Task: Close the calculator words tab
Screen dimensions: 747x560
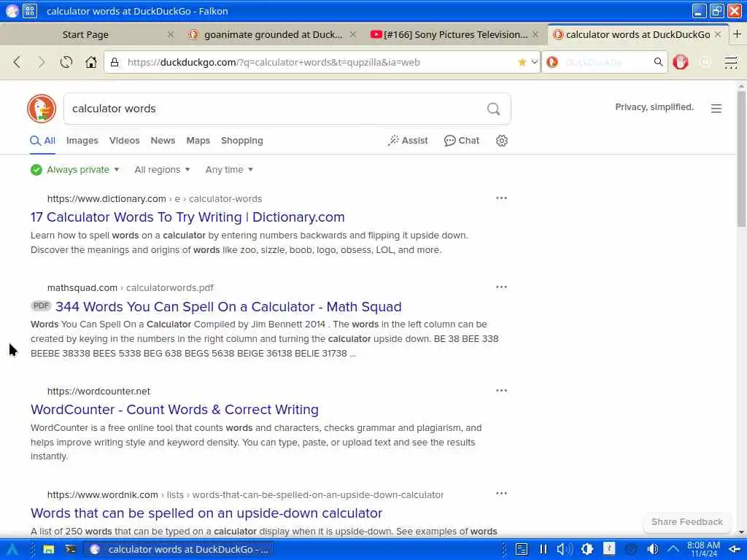Action: coord(718,35)
